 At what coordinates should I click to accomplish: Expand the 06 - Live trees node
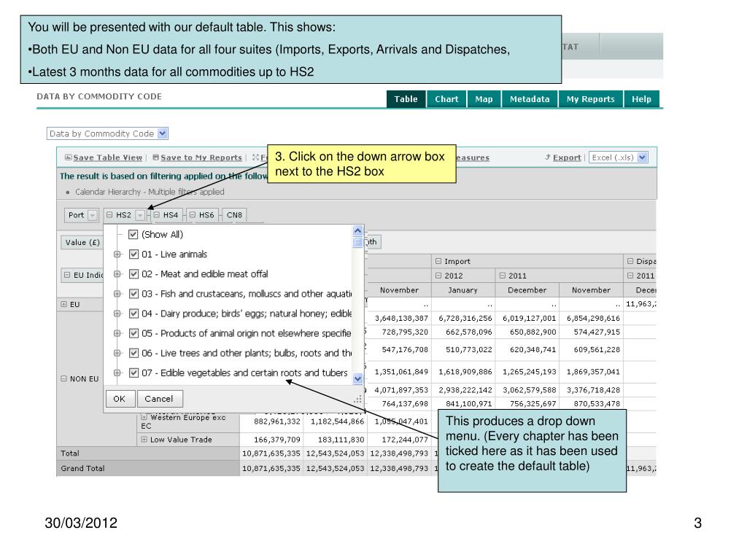pyautogui.click(x=117, y=354)
